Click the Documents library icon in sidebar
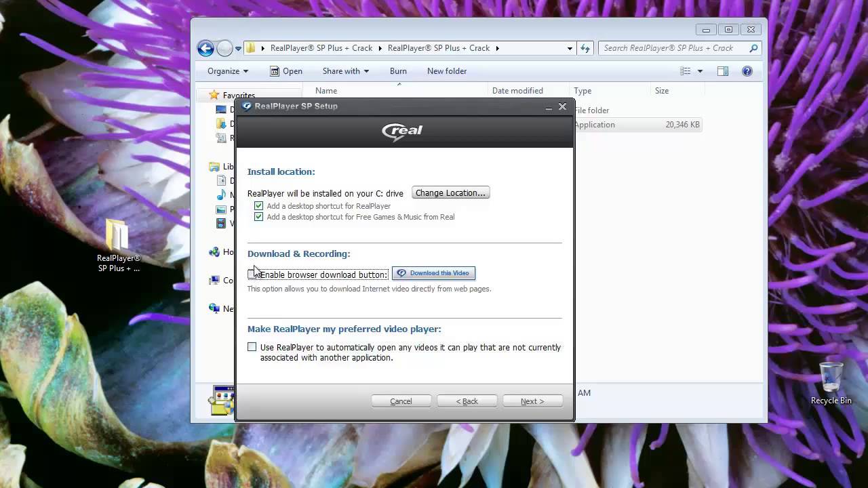This screenshot has height=488, width=868. point(221,181)
